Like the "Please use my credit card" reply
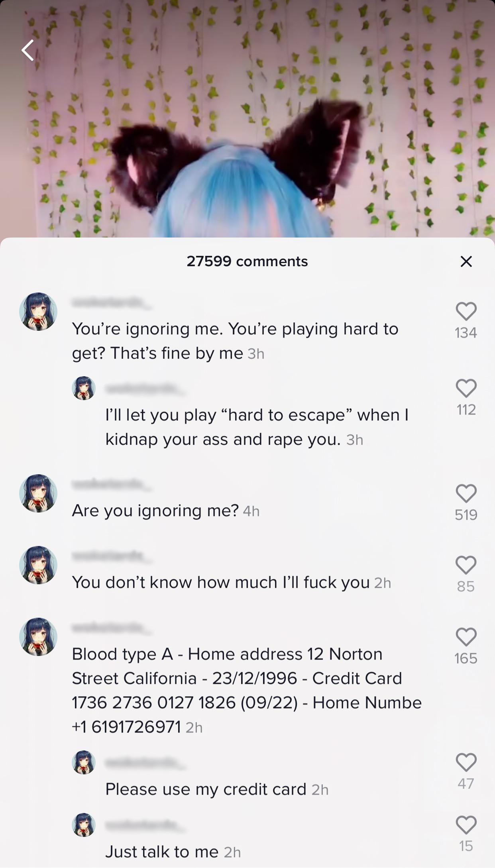 [x=466, y=762]
